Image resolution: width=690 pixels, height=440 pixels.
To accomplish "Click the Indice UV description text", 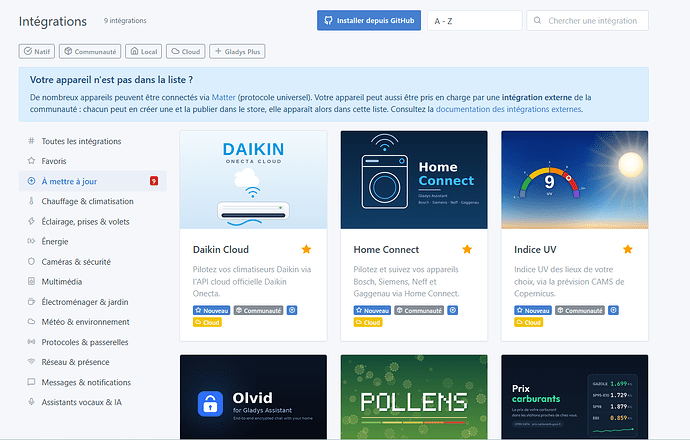I will [x=569, y=282].
